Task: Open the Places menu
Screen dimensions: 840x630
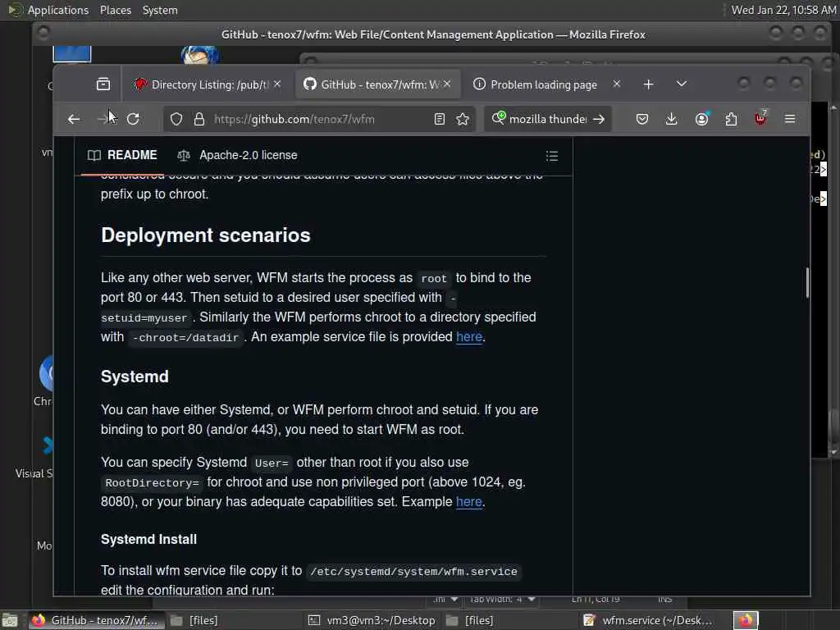Action: (x=115, y=10)
